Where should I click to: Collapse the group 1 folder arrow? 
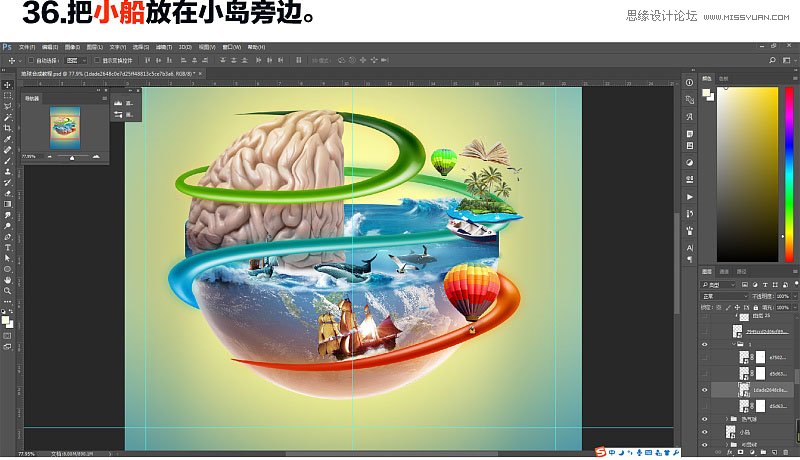click(x=734, y=345)
